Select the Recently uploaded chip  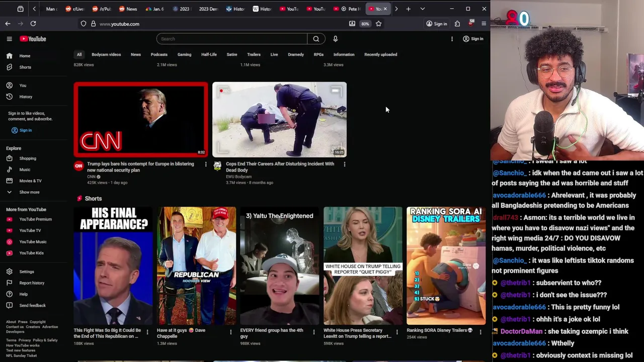pos(381,54)
